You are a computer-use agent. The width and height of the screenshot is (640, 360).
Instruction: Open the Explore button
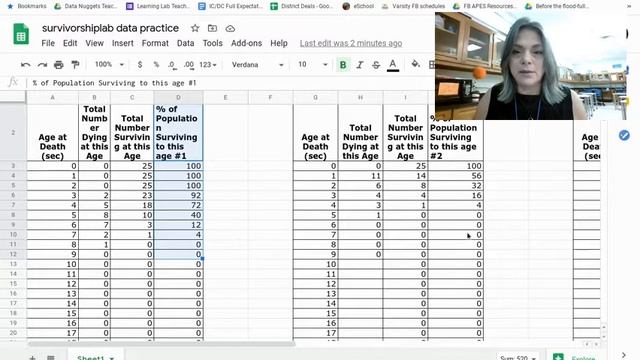[577, 358]
